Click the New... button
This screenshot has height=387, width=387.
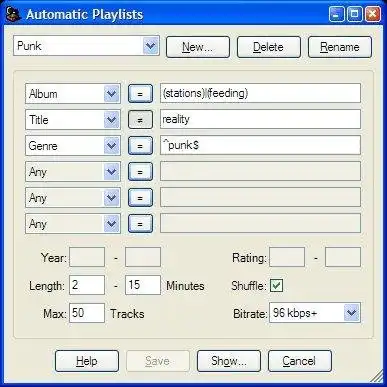(198, 47)
